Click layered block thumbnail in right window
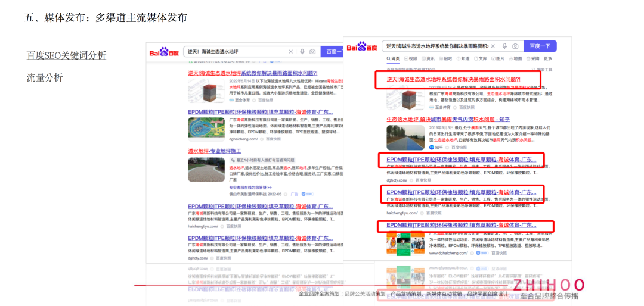This screenshot has width=644, height=306. [x=405, y=97]
